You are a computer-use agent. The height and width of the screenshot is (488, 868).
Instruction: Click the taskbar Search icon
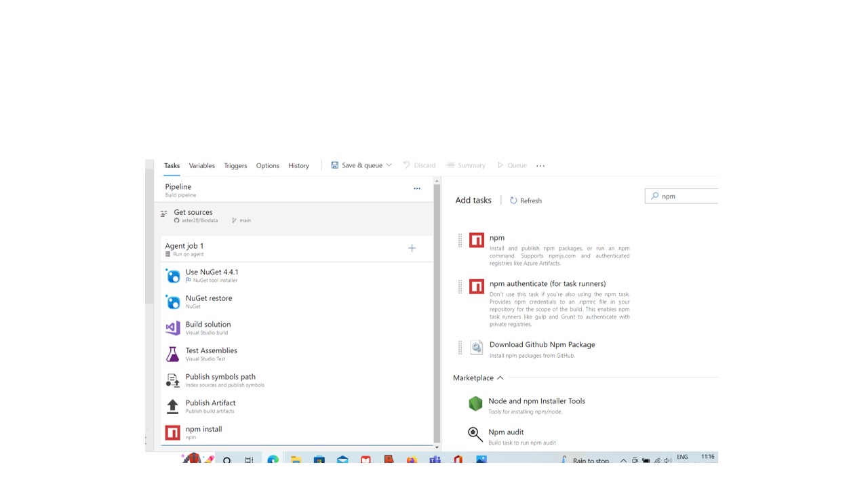[226, 460]
